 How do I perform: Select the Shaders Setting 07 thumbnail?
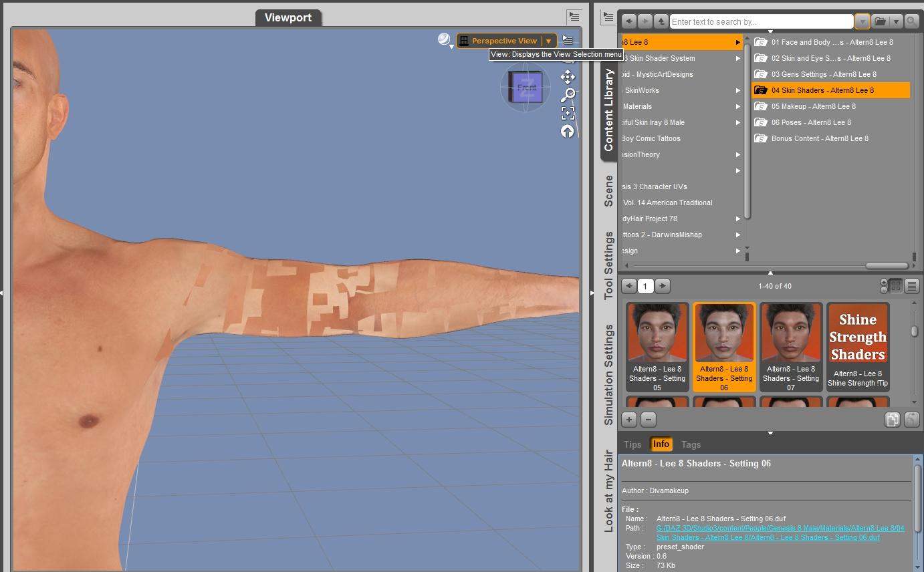pyautogui.click(x=791, y=347)
